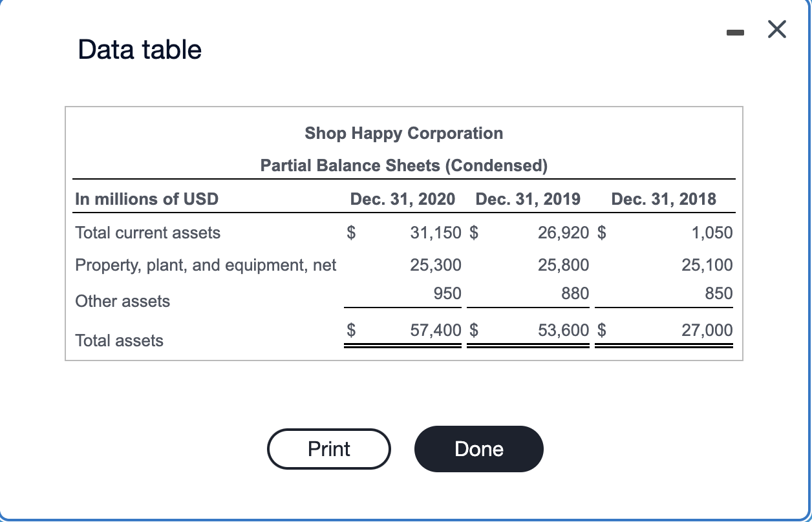Select the Partial Balance Sheets subtitle
Screen dimensions: 812x522
pos(404,165)
